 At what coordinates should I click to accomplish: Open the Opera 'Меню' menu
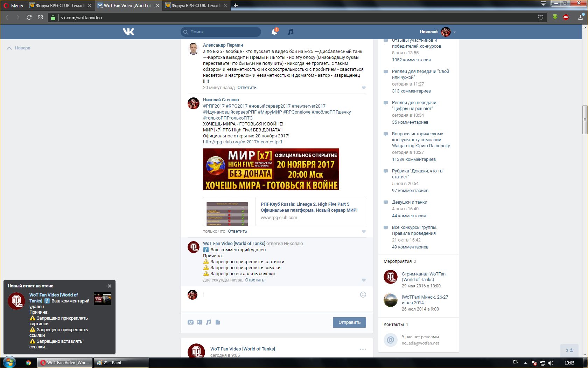click(13, 6)
